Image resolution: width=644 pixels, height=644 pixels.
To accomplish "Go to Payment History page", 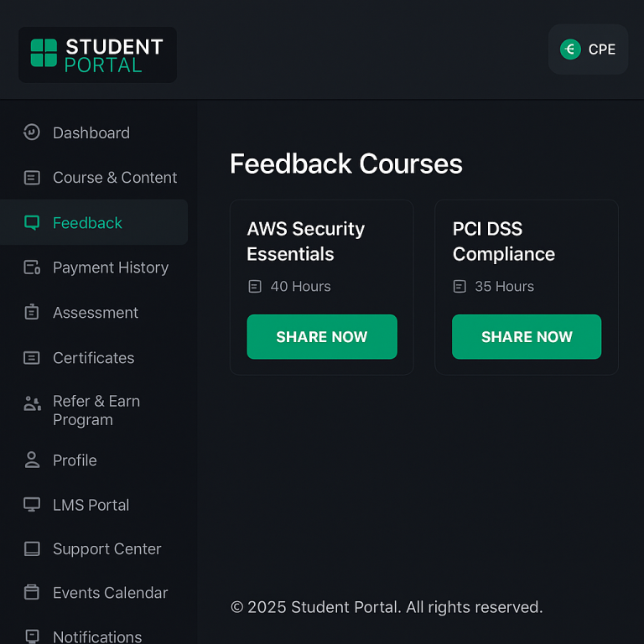I will [x=110, y=268].
